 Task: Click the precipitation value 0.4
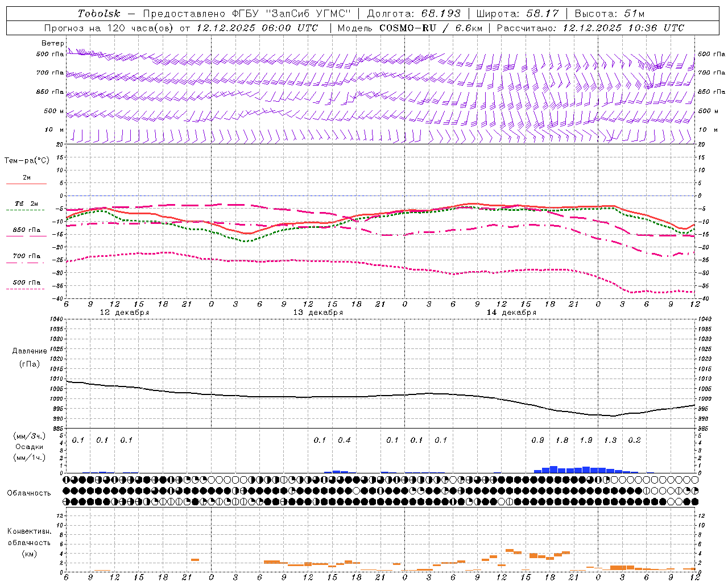[344, 440]
